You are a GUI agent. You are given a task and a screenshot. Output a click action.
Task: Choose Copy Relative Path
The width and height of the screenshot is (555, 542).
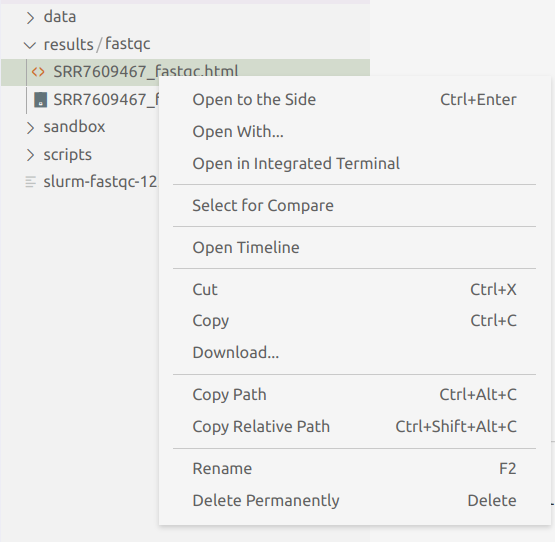coord(354,426)
